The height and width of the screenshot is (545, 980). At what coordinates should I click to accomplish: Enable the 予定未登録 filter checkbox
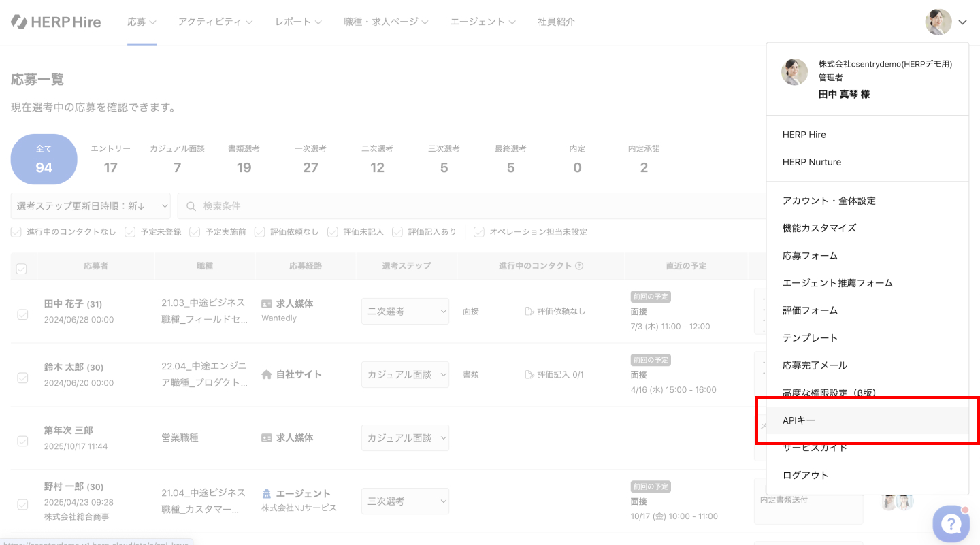(x=130, y=232)
